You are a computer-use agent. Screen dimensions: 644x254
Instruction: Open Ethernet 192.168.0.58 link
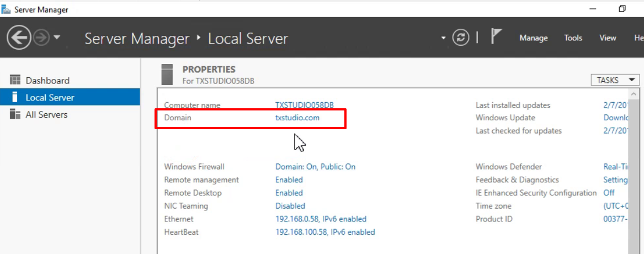click(x=321, y=219)
